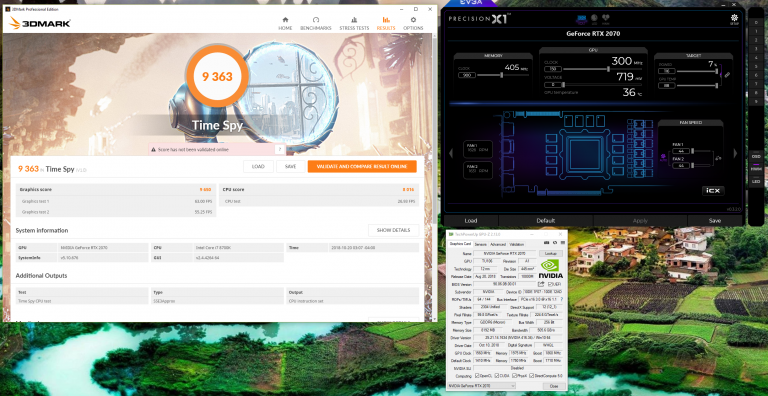Screen dimensions: 768x396
Task: Click Default in Precision X1
Action: click(546, 221)
